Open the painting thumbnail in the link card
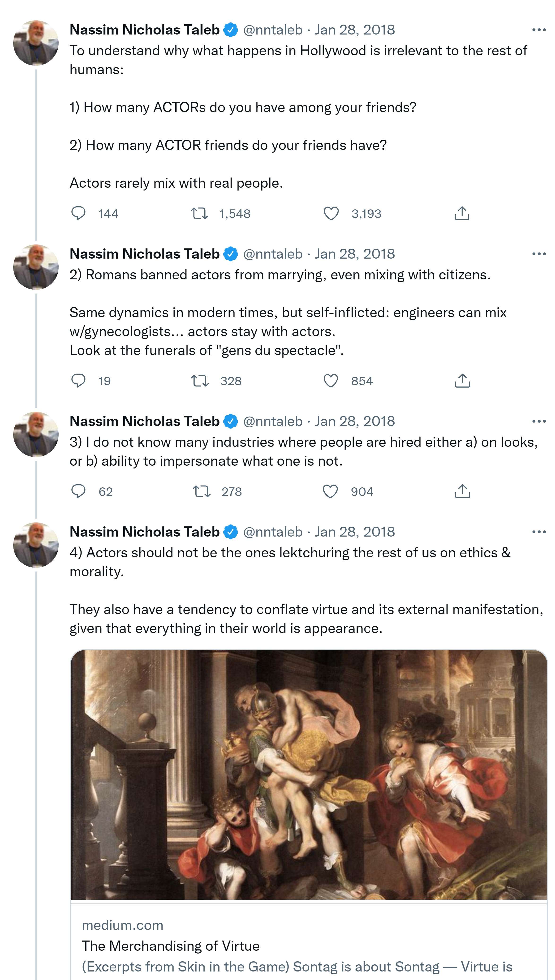 pyautogui.click(x=309, y=774)
